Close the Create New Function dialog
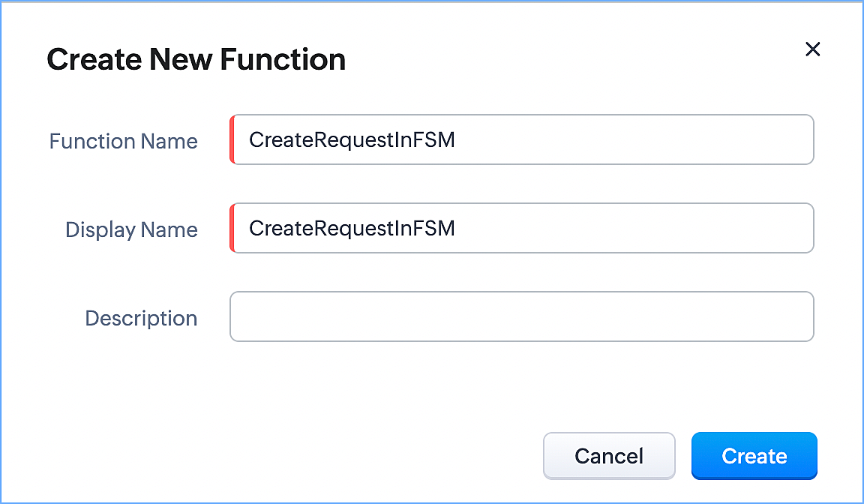Viewport: 864px width, 504px height. (x=812, y=49)
